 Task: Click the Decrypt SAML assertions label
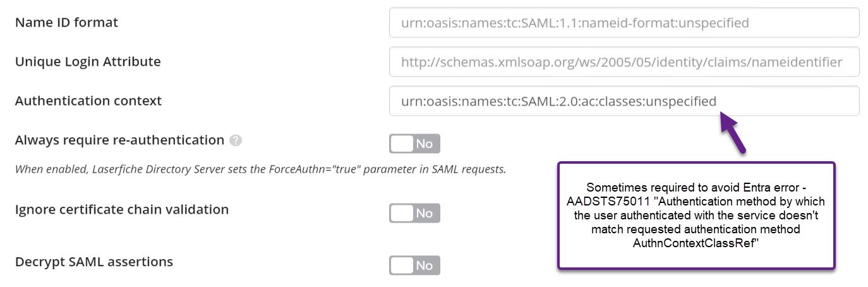tap(94, 262)
